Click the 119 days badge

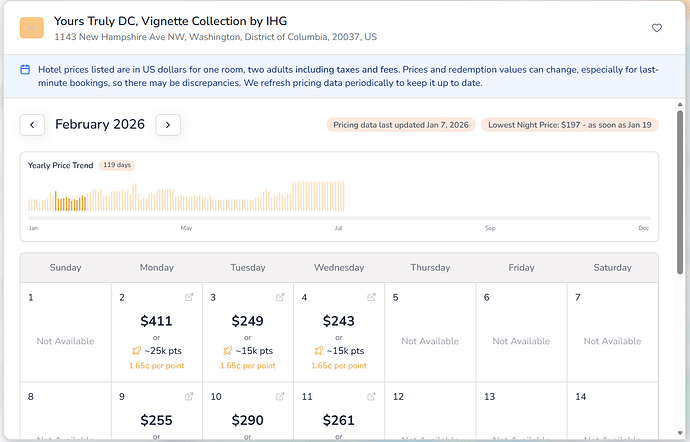(x=117, y=165)
